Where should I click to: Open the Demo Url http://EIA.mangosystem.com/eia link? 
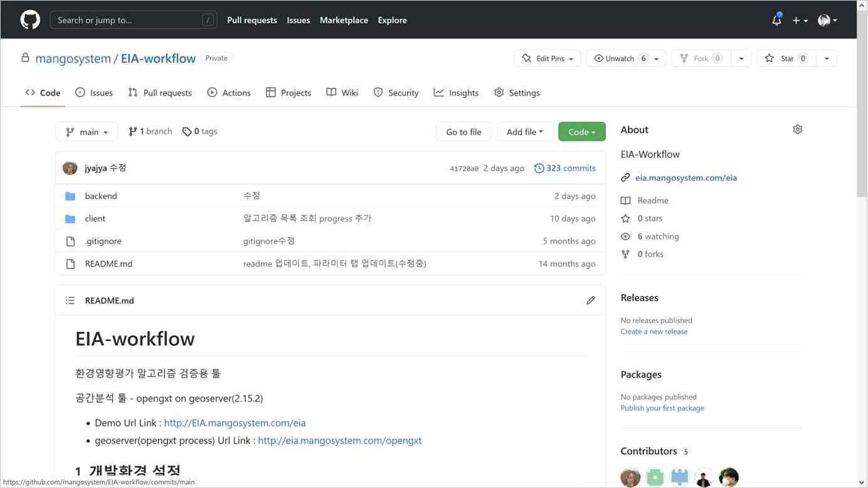[x=235, y=423]
